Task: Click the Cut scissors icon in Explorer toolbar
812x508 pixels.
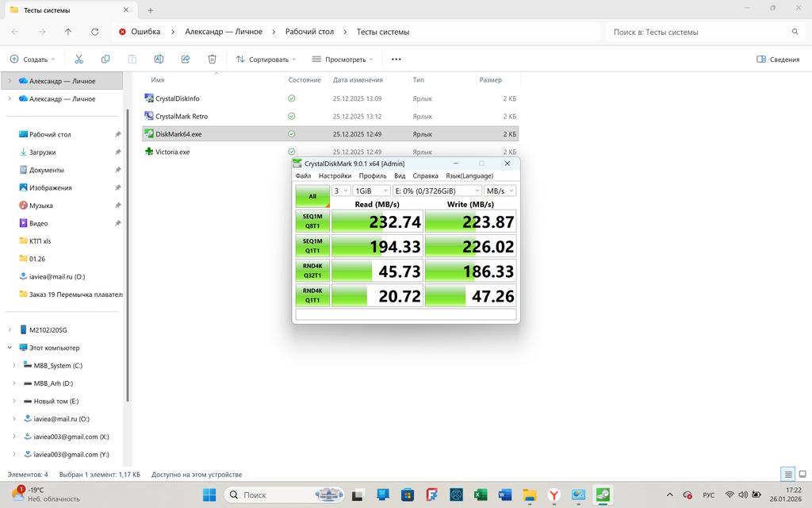Action: click(x=79, y=60)
